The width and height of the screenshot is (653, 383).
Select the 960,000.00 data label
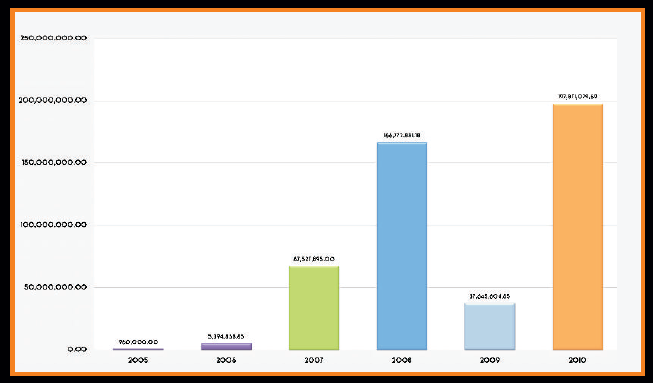point(138,342)
